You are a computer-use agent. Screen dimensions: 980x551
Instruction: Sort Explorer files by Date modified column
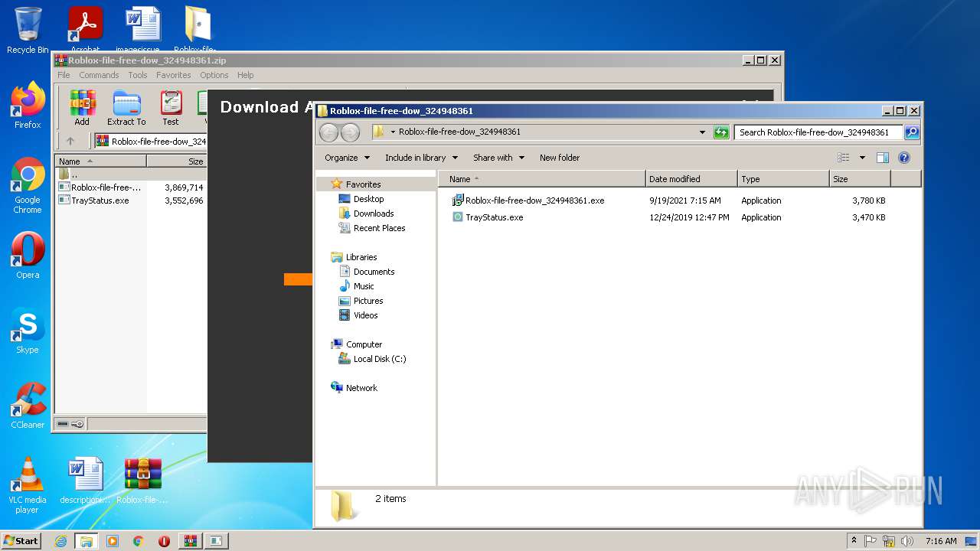click(x=691, y=179)
